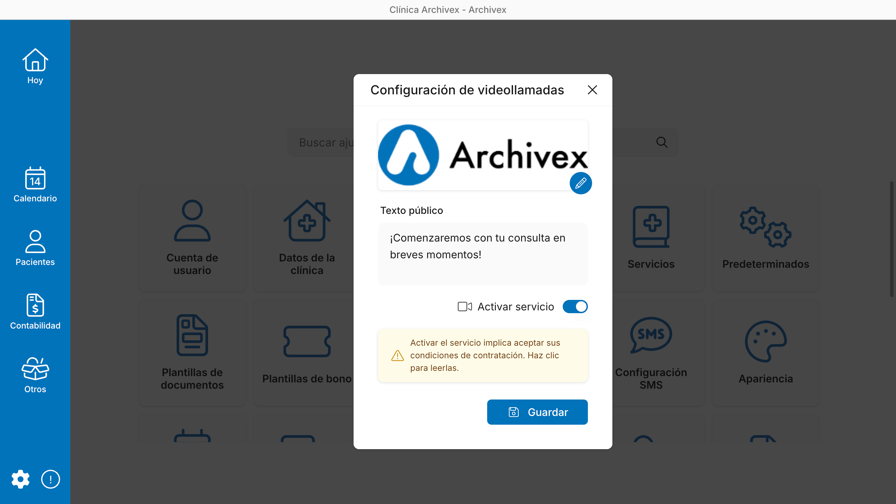Go to the Hoy home view
This screenshot has height=504, width=896.
click(35, 66)
